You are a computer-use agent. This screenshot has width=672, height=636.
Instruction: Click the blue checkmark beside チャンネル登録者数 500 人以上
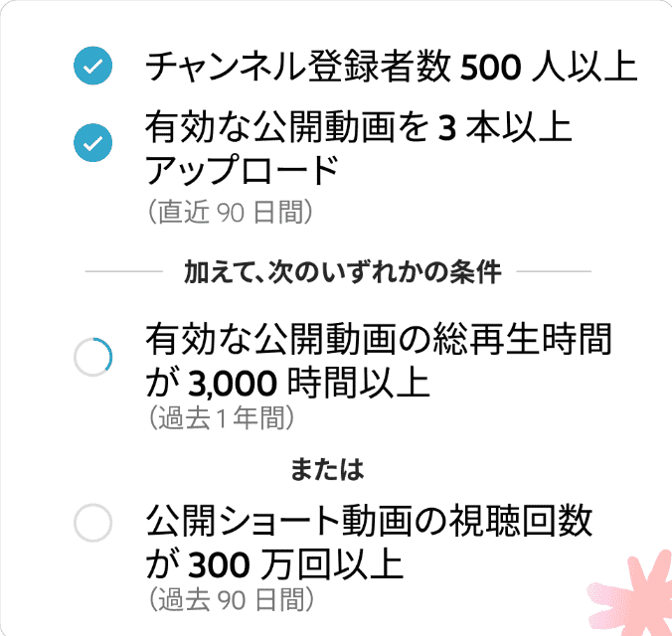coord(93,66)
